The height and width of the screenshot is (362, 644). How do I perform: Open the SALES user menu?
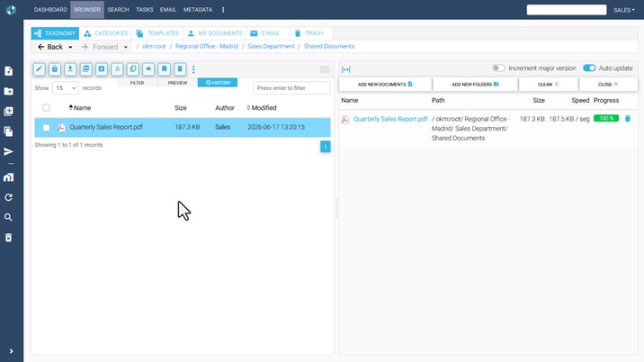tap(624, 10)
